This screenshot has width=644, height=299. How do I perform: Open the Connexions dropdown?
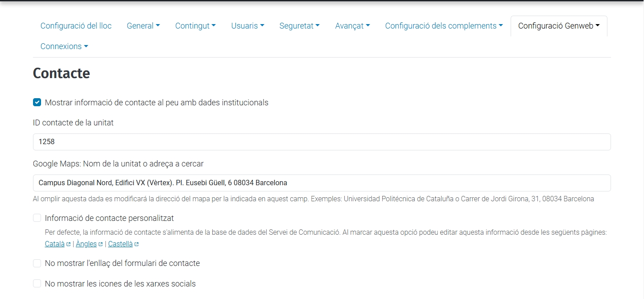click(64, 46)
